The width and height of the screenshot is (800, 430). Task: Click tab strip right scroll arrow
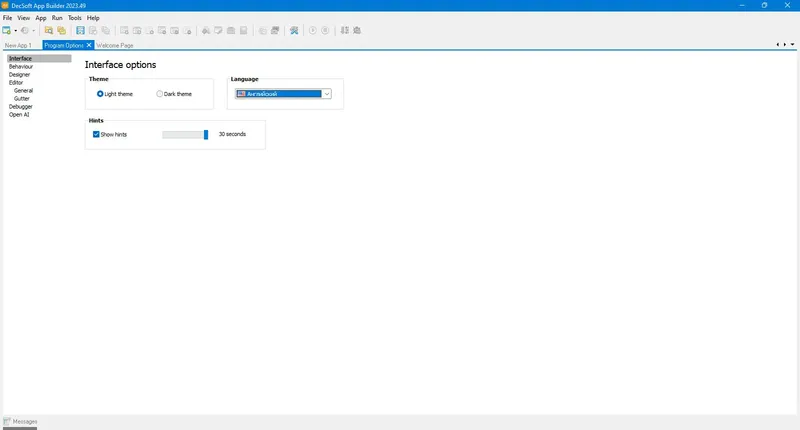(x=785, y=45)
